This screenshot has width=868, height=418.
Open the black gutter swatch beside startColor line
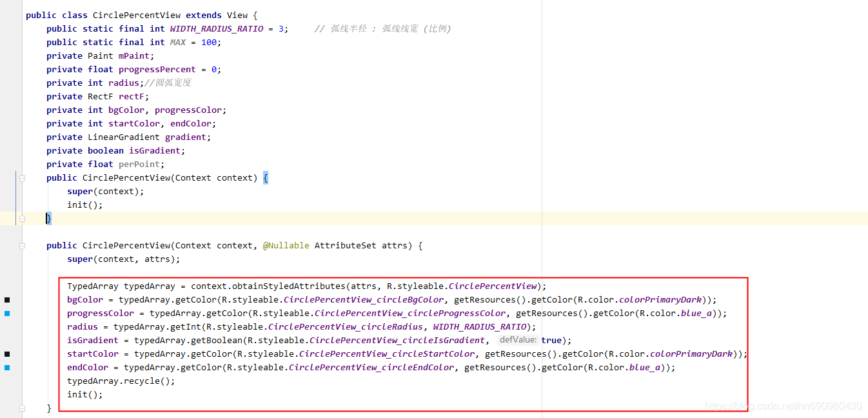[7, 354]
